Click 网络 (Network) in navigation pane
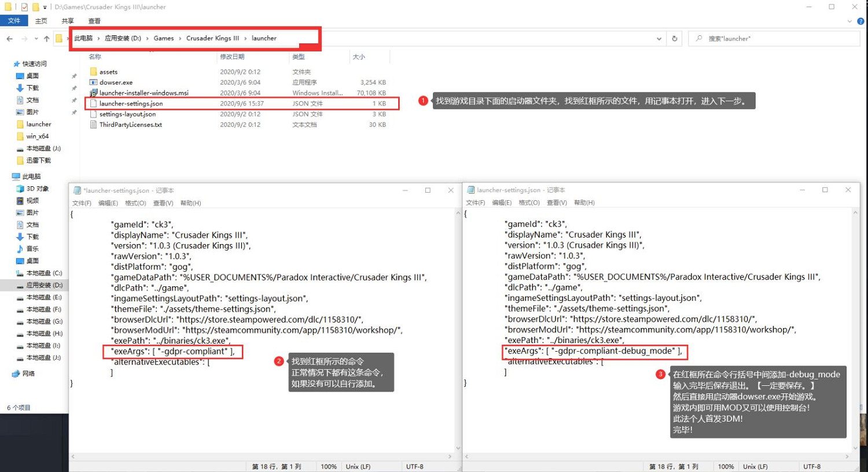The height and width of the screenshot is (472, 868). [28, 374]
